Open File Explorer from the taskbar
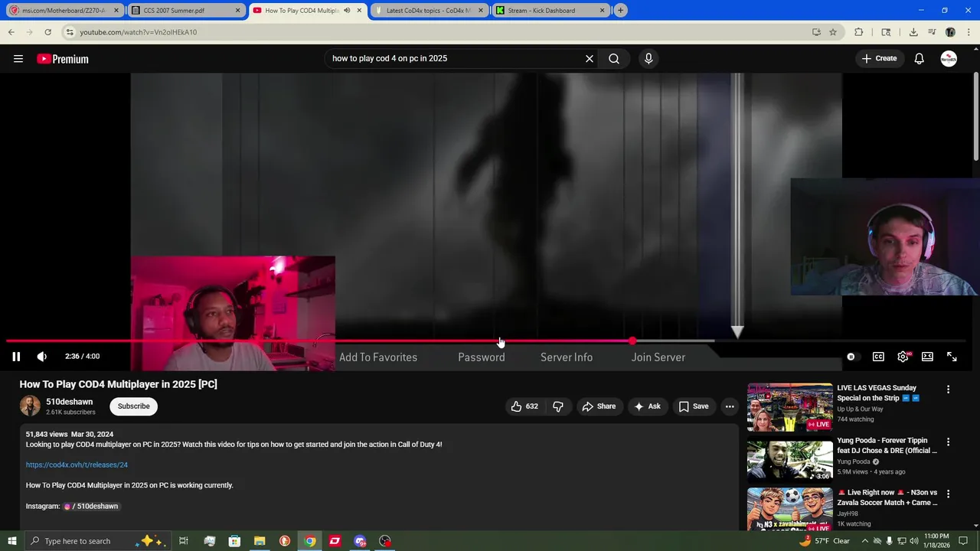This screenshot has height=551, width=980. (x=260, y=541)
